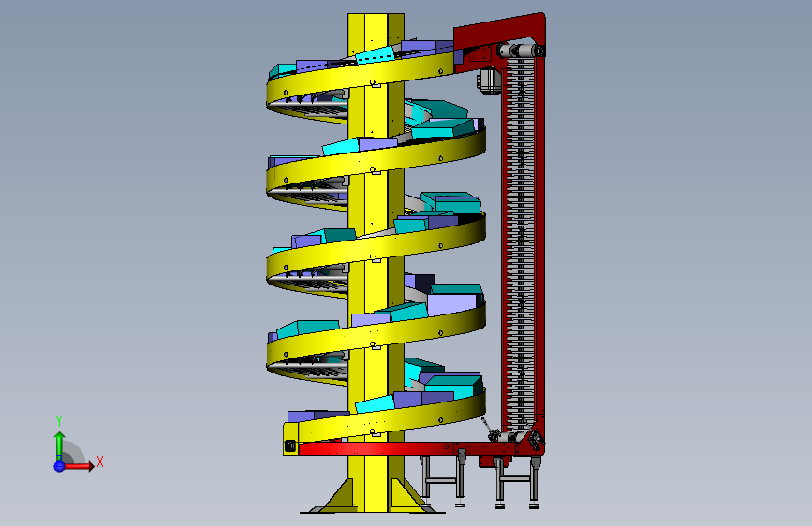This screenshot has width=812, height=526.
Task: Select the vertical return chain inside the red frame
Action: (520, 243)
